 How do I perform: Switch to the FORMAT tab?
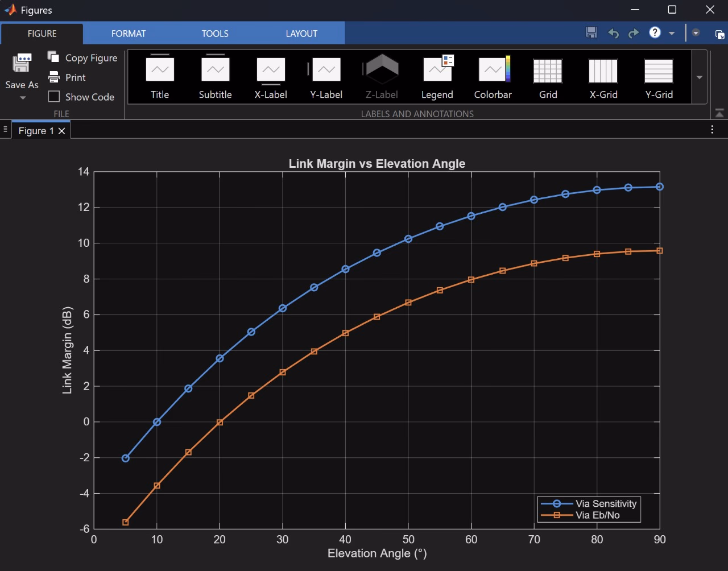(129, 34)
